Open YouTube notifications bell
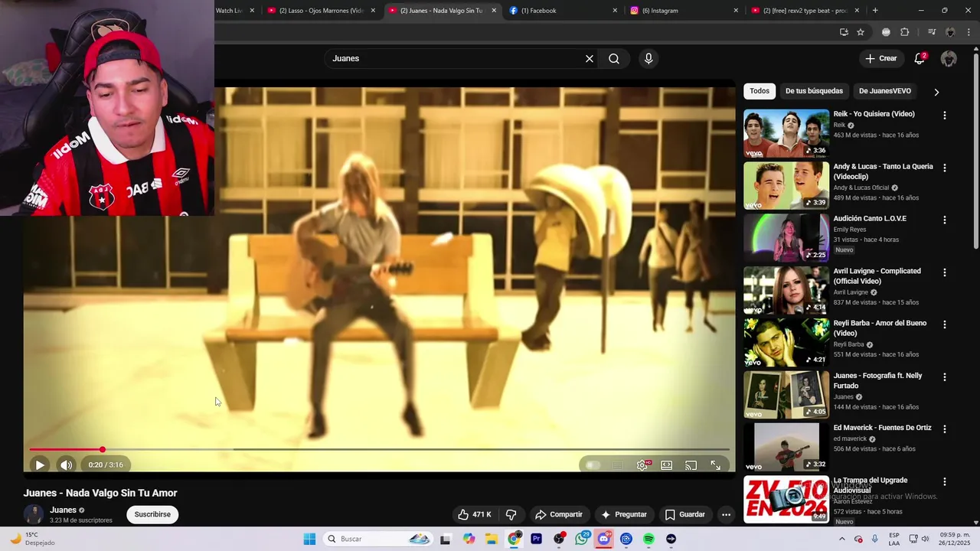This screenshot has height=551, width=980. tap(920, 58)
